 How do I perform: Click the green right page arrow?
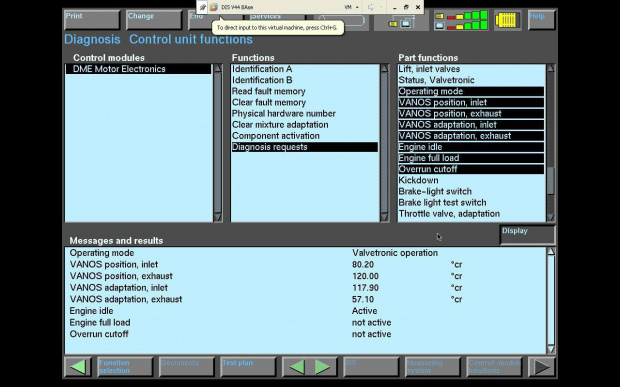click(323, 367)
